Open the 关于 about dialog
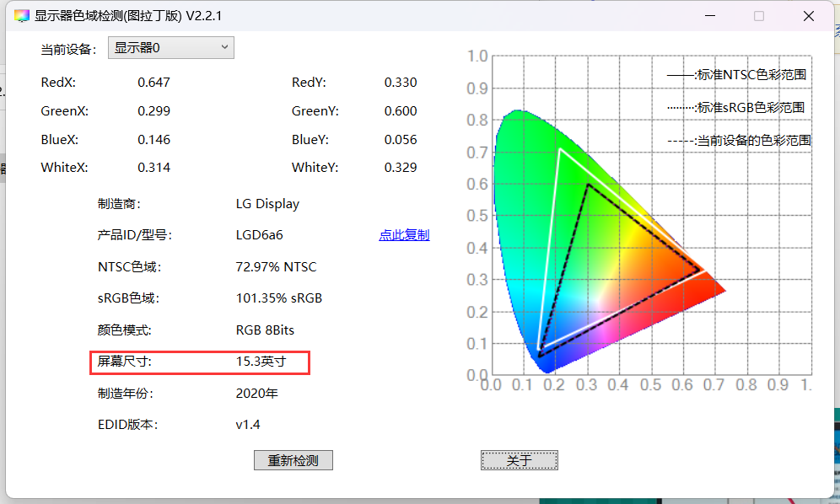The height and width of the screenshot is (504, 840). click(x=519, y=460)
